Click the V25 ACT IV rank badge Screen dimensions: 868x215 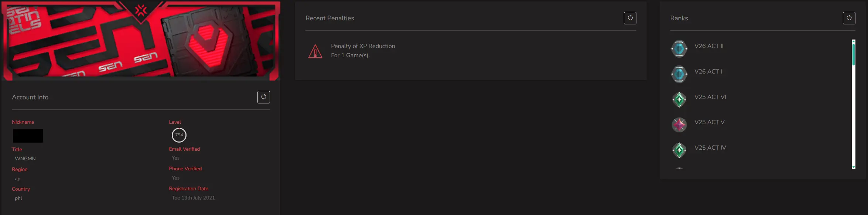679,150
